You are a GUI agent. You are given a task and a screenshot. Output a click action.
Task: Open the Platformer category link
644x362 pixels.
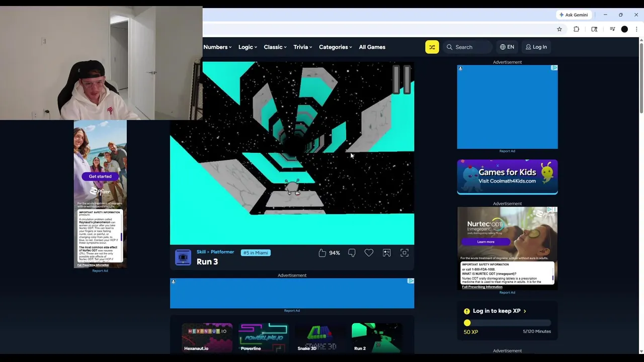click(222, 252)
